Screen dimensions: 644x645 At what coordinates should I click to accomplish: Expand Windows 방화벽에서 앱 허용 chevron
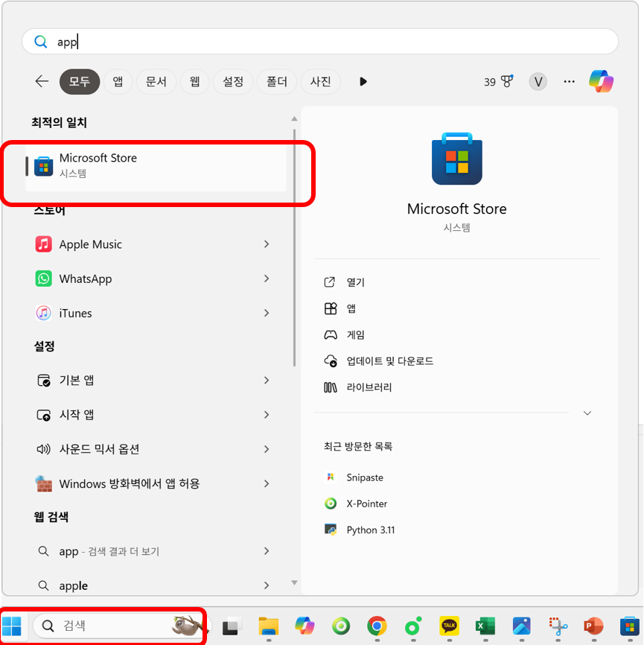click(x=267, y=484)
